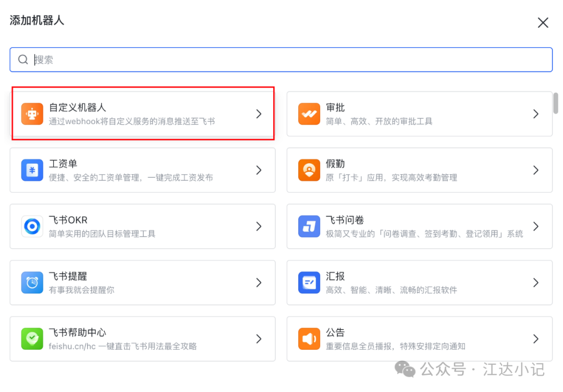563x392 pixels.
Task: Focus the 搜索 search input field
Action: 281,59
